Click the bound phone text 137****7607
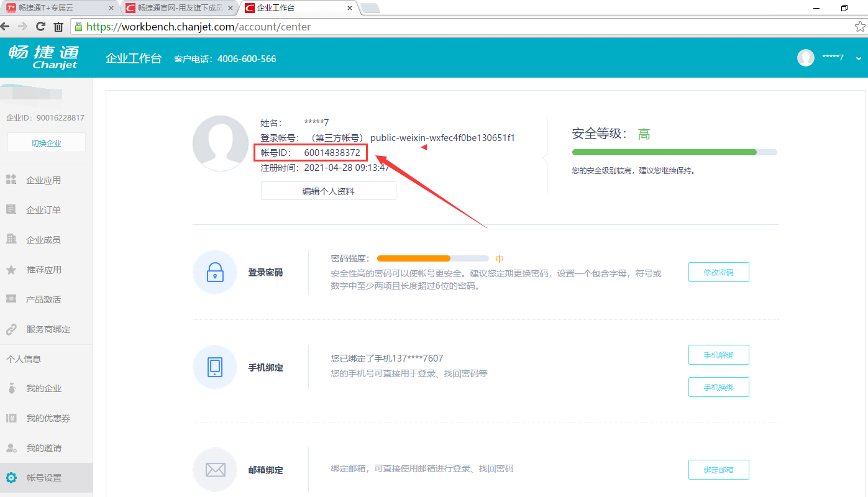Viewport: 868px width, 497px height. [x=418, y=358]
